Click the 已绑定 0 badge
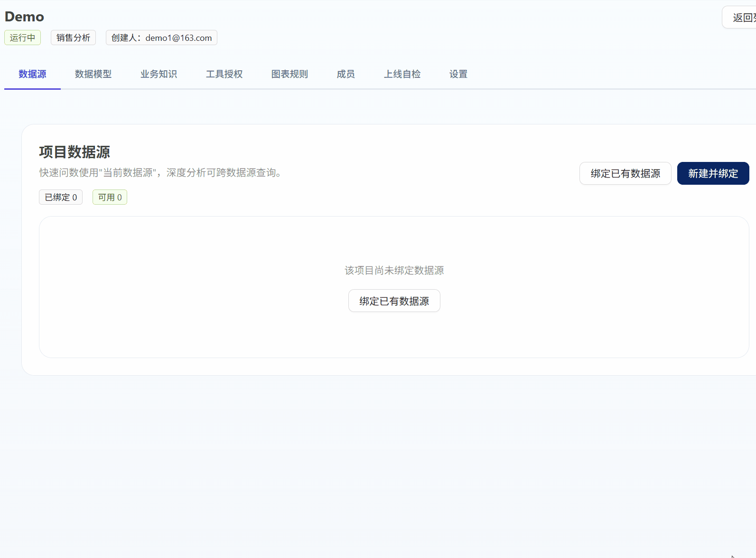Screen dimensions: 756x558 click(x=61, y=197)
